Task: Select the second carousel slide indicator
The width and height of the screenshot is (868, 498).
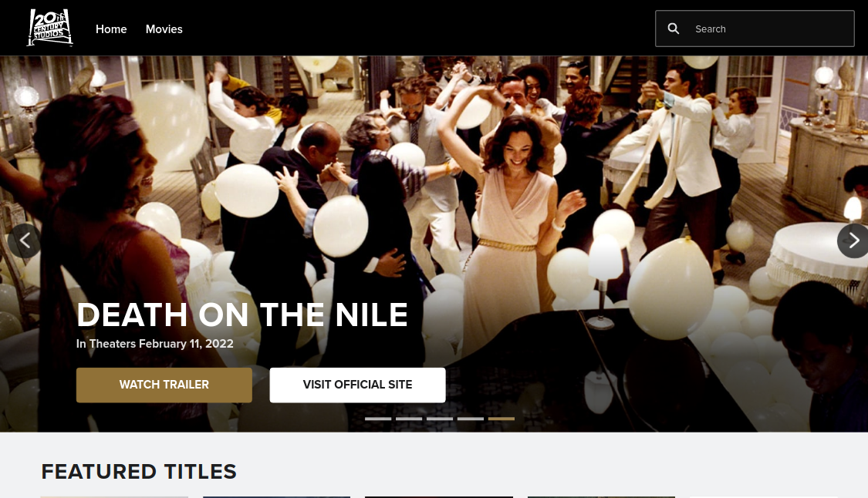Action: coord(409,419)
